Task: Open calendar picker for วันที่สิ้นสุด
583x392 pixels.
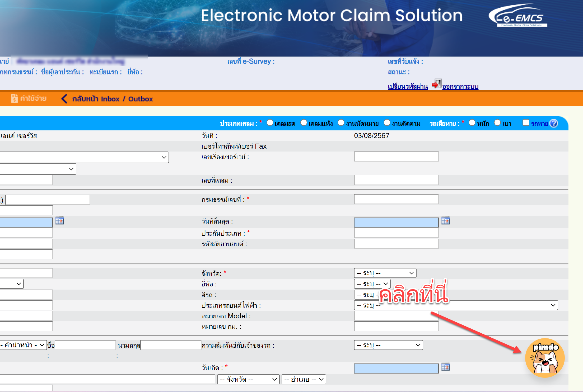Action: click(x=445, y=221)
